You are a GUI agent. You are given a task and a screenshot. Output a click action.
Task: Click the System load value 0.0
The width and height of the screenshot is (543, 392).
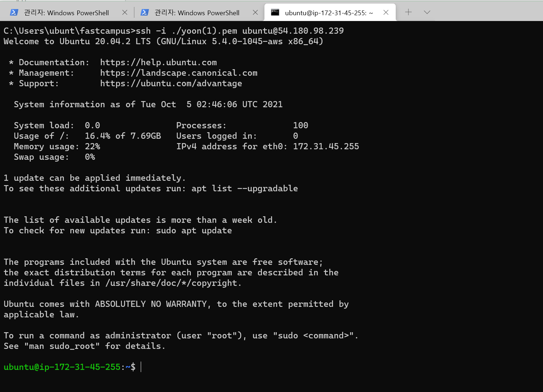click(92, 125)
